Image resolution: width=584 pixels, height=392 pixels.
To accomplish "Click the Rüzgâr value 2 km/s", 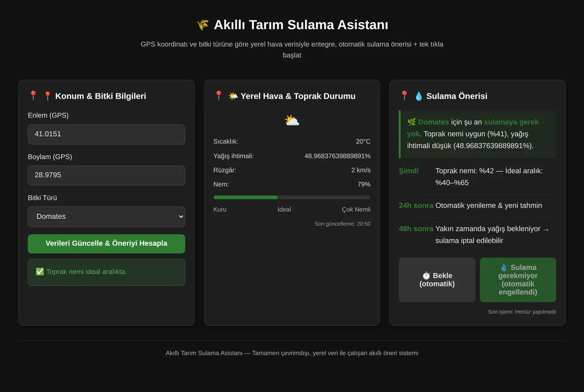I will pyautogui.click(x=361, y=170).
